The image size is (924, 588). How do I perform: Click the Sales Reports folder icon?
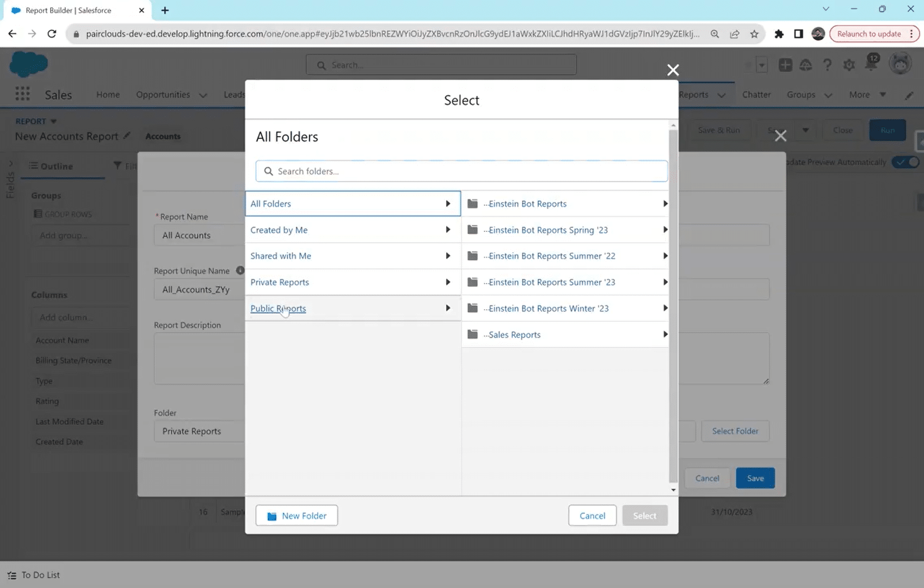(472, 334)
